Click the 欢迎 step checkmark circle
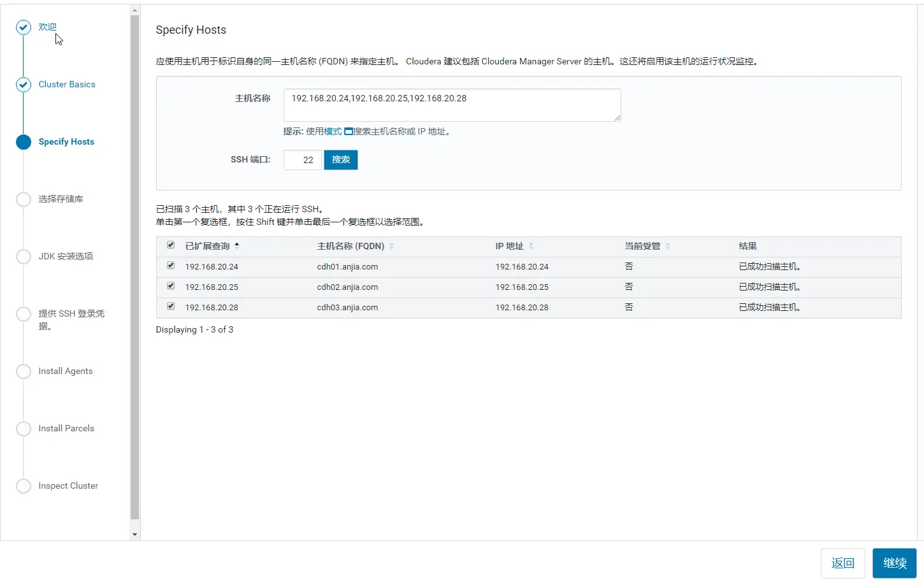This screenshot has height=583, width=924. coord(24,27)
